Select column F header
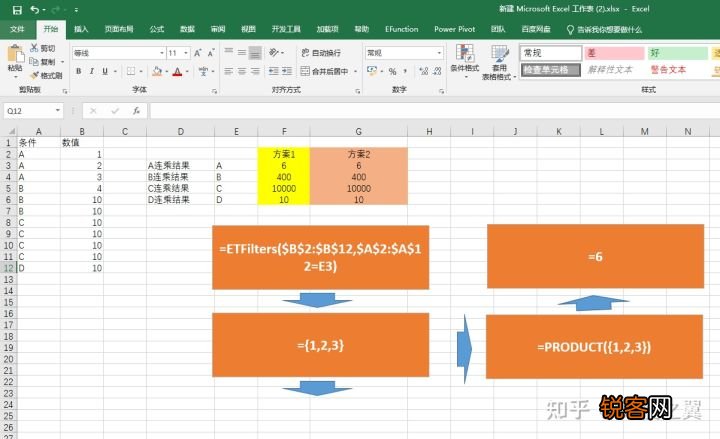720x439 pixels. (x=284, y=131)
